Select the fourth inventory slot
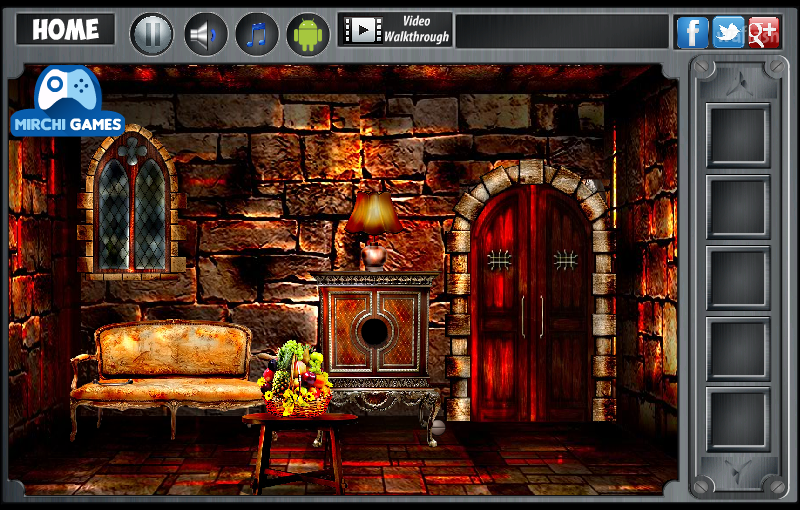 pos(738,349)
